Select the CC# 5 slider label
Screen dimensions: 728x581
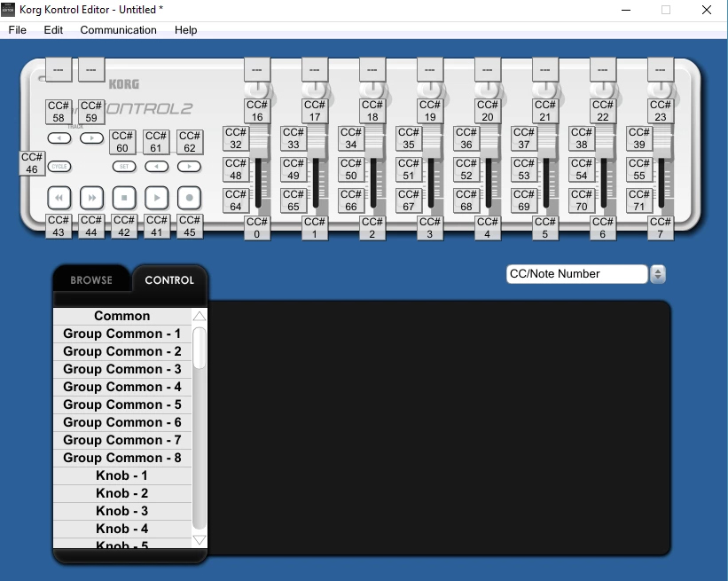[x=545, y=228]
